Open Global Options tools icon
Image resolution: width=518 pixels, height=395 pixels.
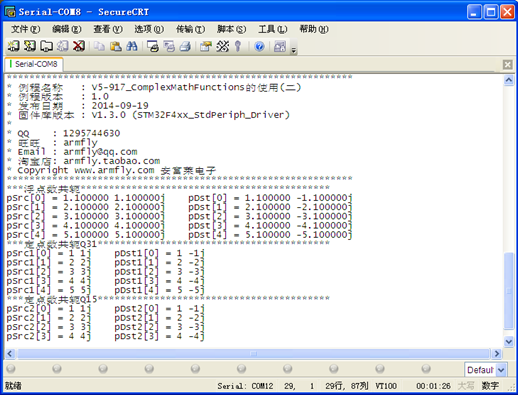coord(222,46)
